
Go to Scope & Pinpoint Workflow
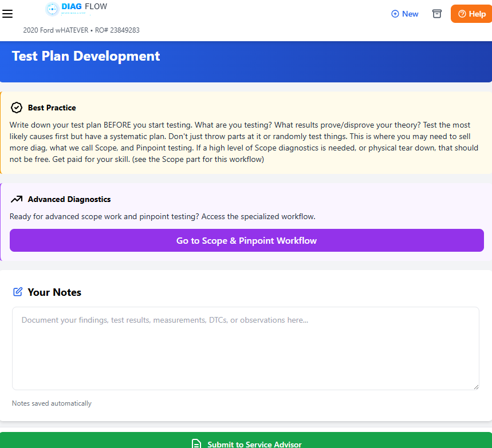pyautogui.click(x=246, y=240)
